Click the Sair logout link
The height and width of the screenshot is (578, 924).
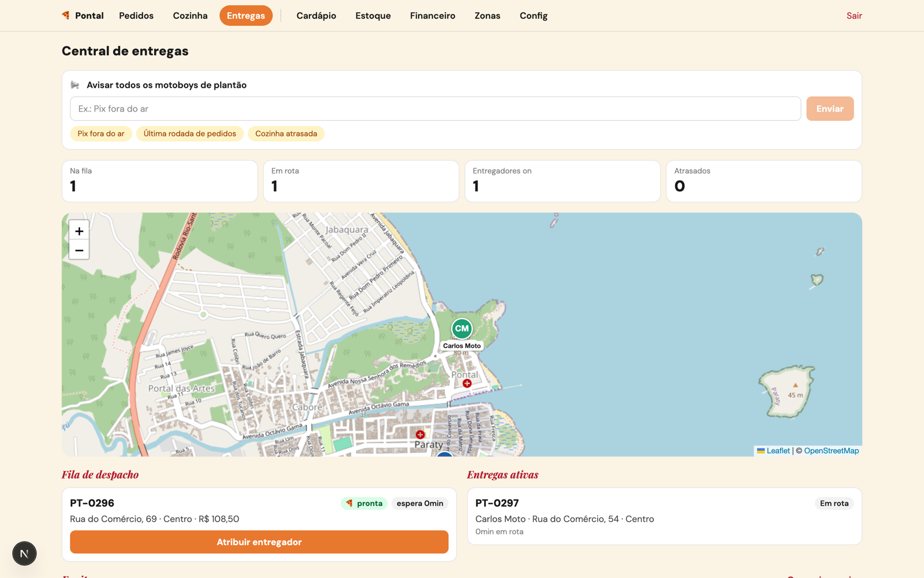point(854,16)
